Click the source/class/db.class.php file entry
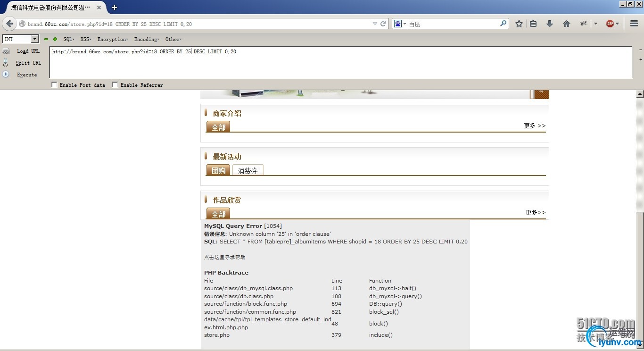The width and height of the screenshot is (644, 351). coord(239,296)
